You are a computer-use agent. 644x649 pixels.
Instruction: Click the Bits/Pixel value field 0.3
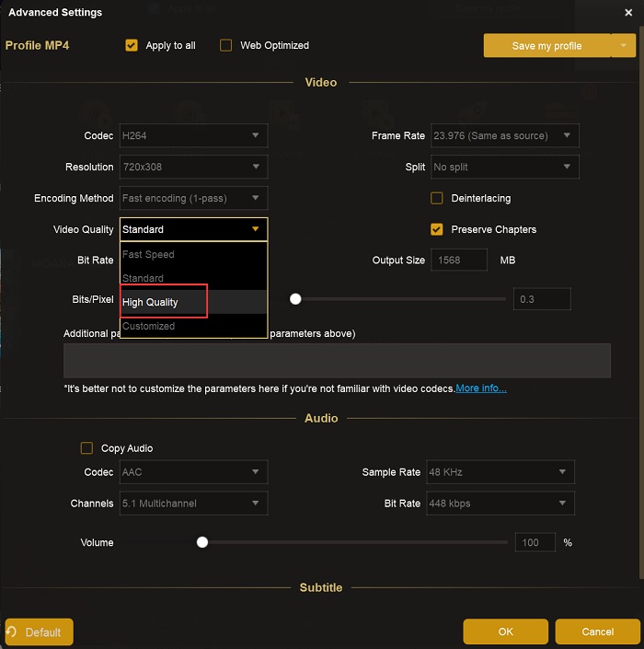[542, 299]
